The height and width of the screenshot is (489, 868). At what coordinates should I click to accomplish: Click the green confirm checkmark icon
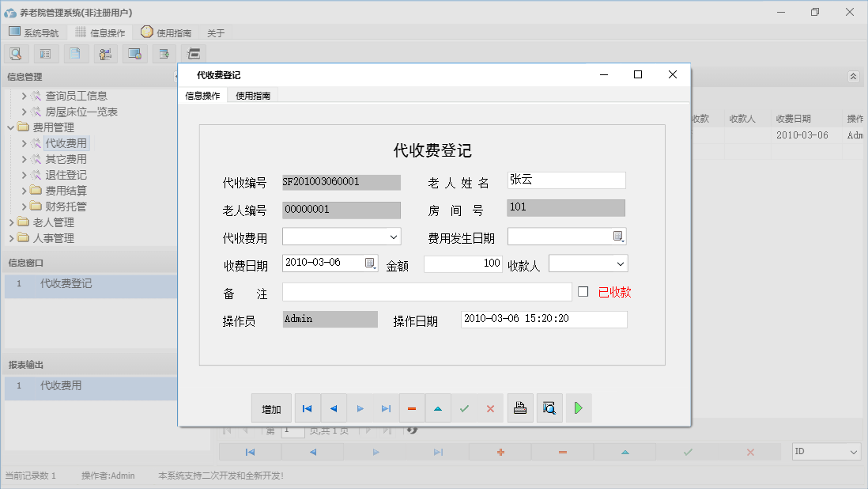coord(465,407)
